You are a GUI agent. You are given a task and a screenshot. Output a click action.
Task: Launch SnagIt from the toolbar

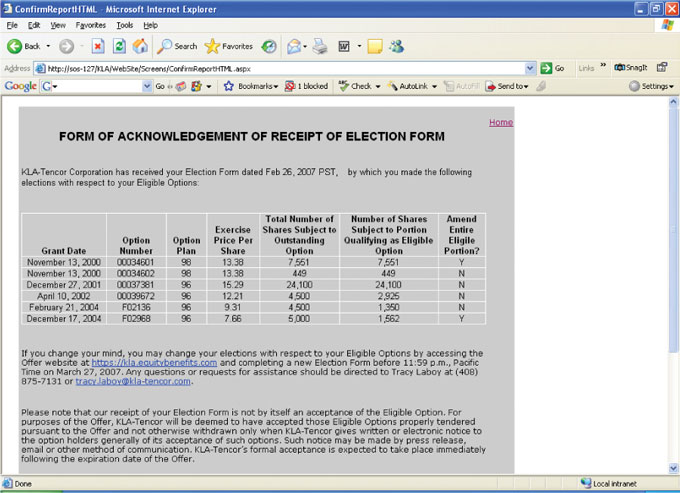click(x=634, y=67)
